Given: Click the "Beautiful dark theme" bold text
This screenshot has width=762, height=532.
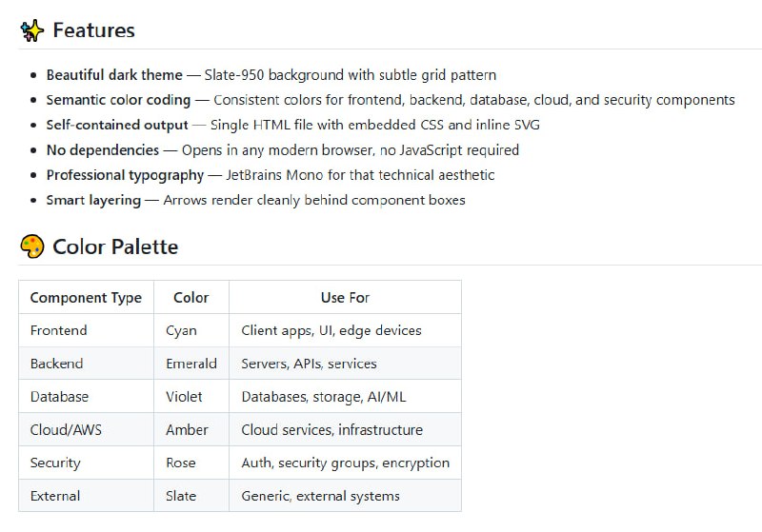Looking at the screenshot, I should pos(115,75).
